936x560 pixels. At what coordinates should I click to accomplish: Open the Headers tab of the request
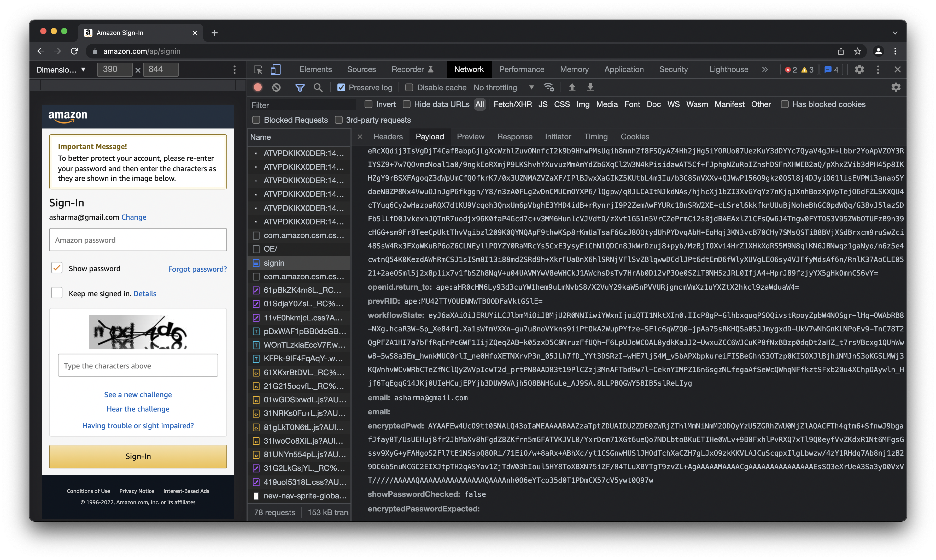tap(388, 136)
